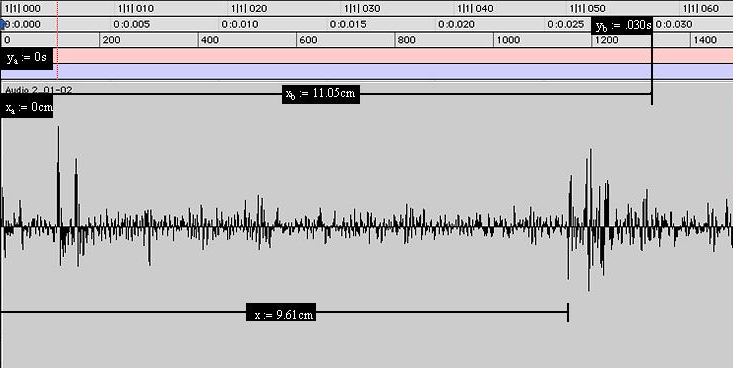The image size is (733, 368).
Task: Click sample position 1000 on ruler
Action: point(508,40)
